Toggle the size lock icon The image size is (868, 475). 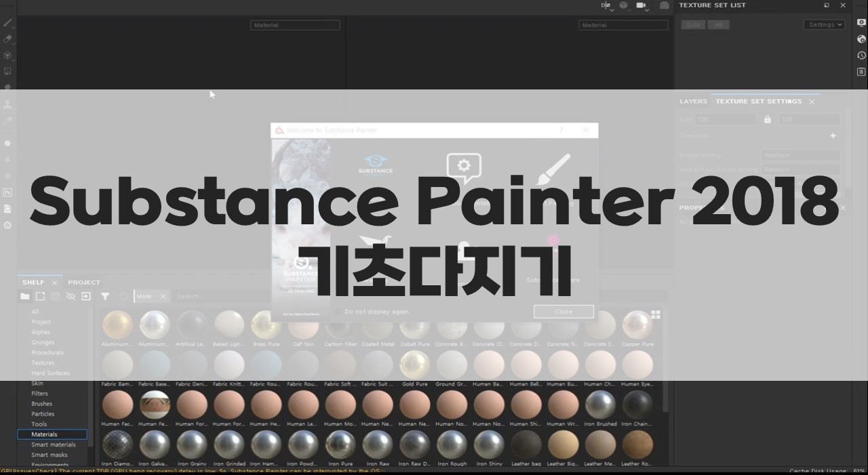tap(768, 119)
